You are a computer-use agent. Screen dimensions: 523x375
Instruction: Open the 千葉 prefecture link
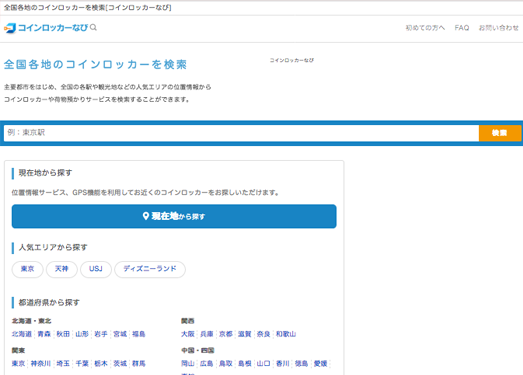pyautogui.click(x=82, y=363)
